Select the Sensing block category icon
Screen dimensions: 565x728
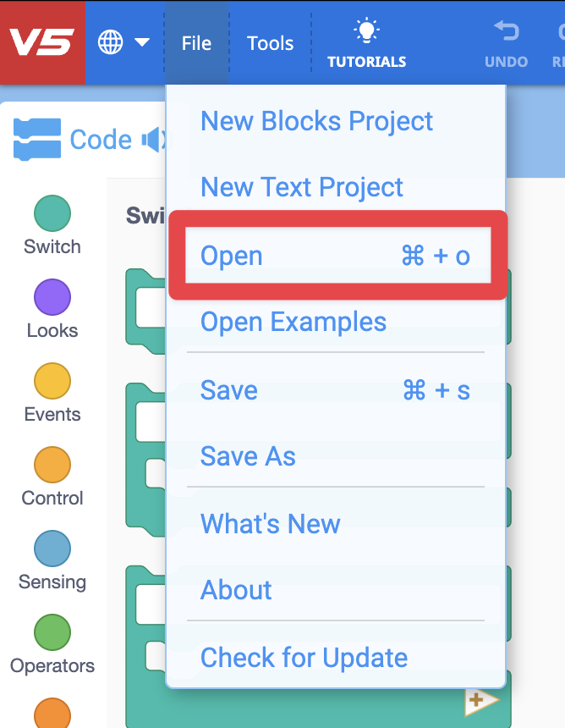tap(52, 549)
